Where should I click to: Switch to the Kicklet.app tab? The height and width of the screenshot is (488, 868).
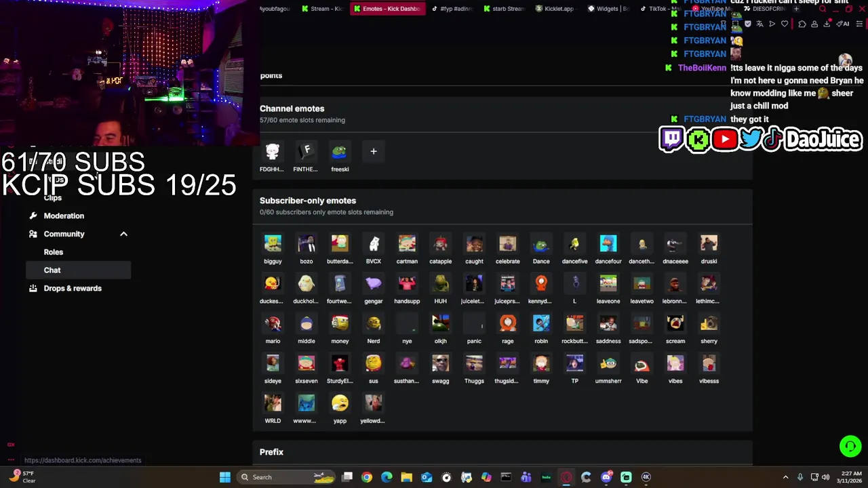coord(555,9)
